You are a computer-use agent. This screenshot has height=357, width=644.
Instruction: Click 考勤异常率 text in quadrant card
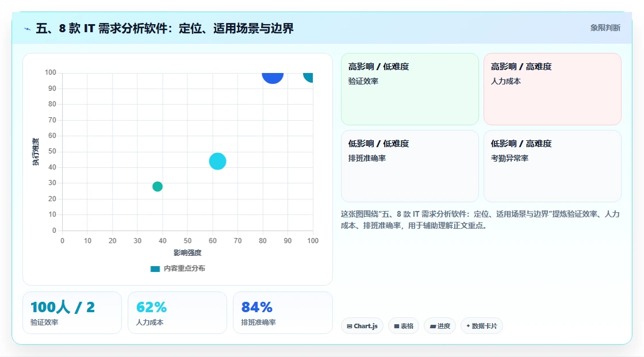coord(509,158)
